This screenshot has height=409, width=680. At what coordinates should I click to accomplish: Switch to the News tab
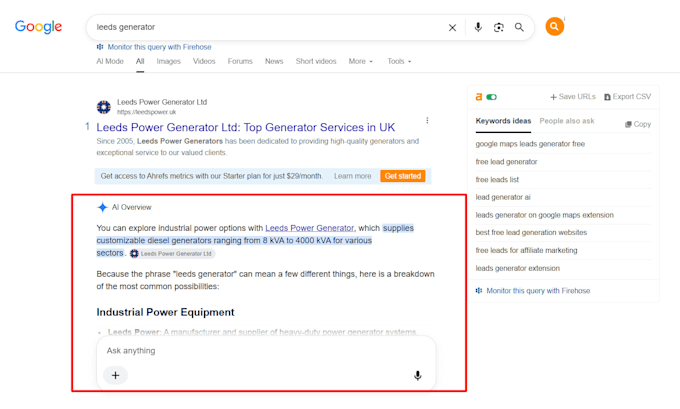(274, 61)
